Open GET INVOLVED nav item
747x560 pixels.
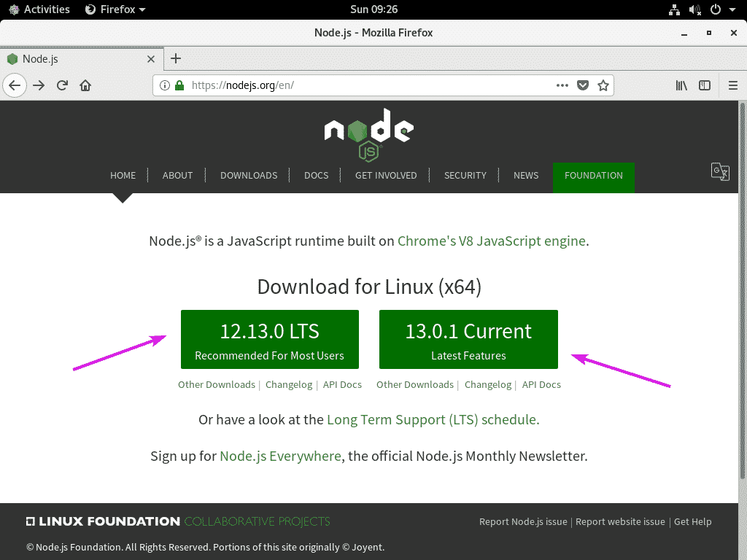[x=386, y=175]
